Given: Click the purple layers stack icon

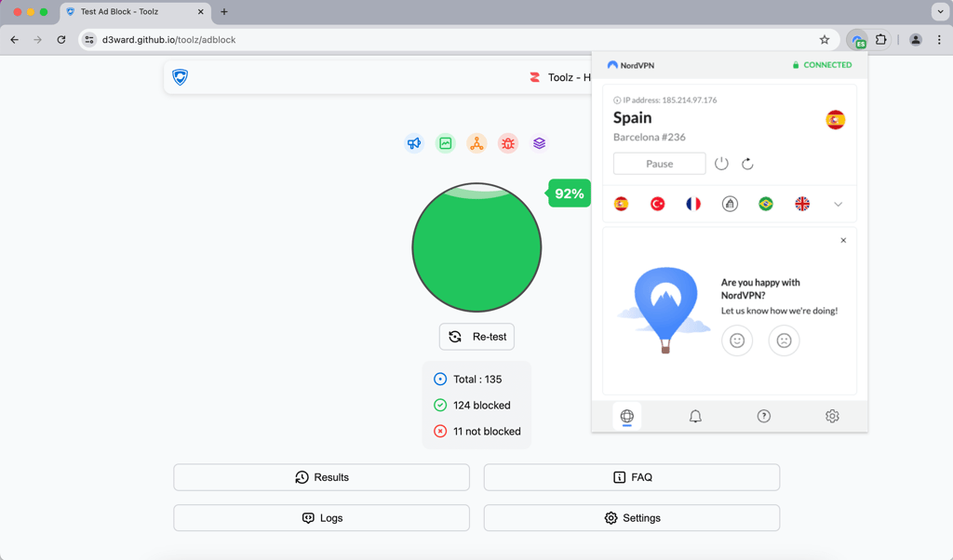Looking at the screenshot, I should (539, 143).
